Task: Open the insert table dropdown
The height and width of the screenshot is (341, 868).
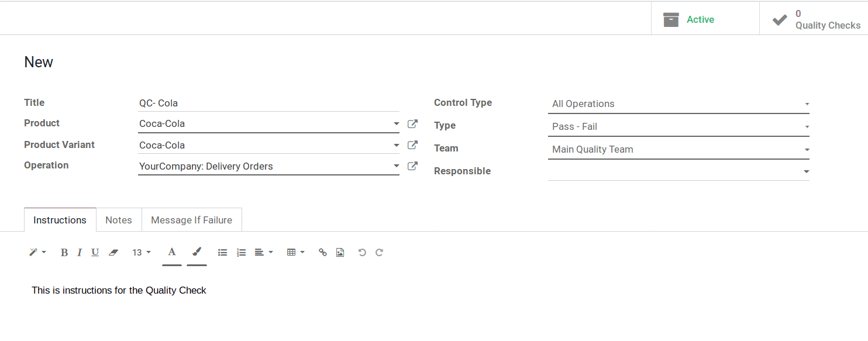Action: 296,253
